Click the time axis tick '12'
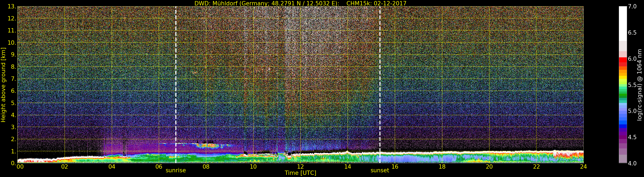The height and width of the screenshot is (177, 644). [x=300, y=166]
